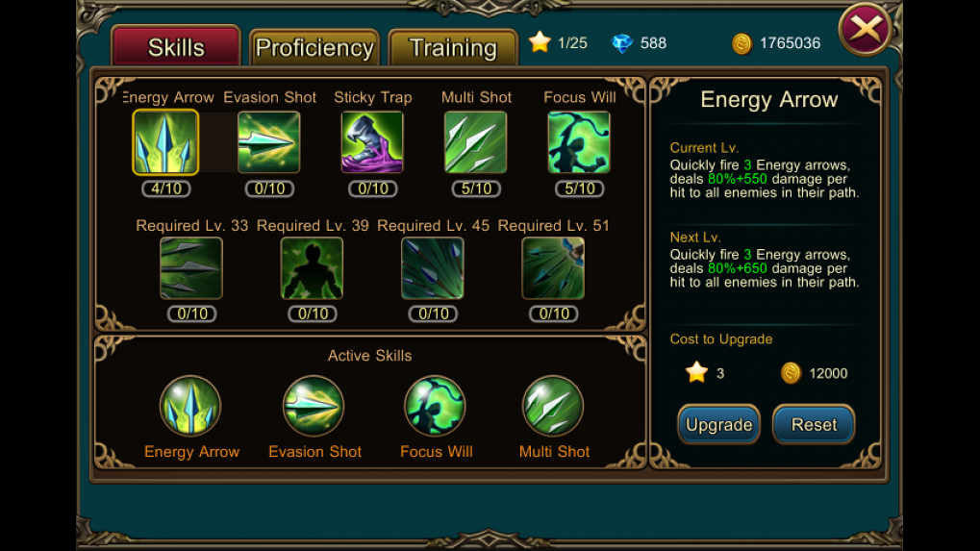
Task: Click the Energy Arrow active skill slot
Action: (190, 406)
